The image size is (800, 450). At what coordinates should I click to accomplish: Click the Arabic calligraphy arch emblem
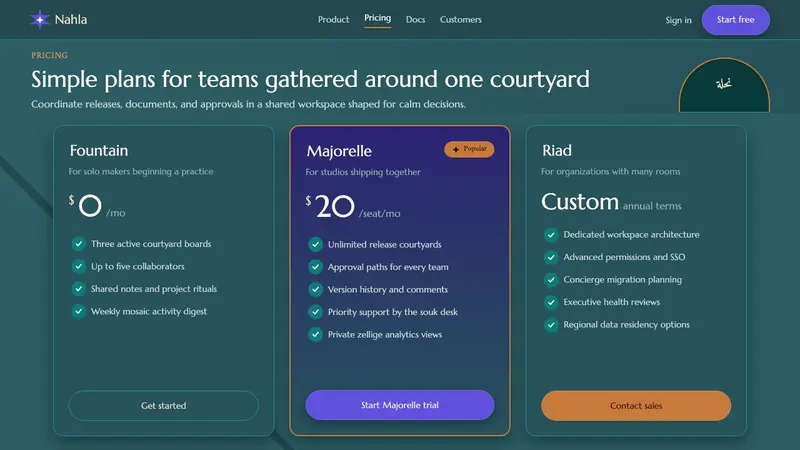724,85
